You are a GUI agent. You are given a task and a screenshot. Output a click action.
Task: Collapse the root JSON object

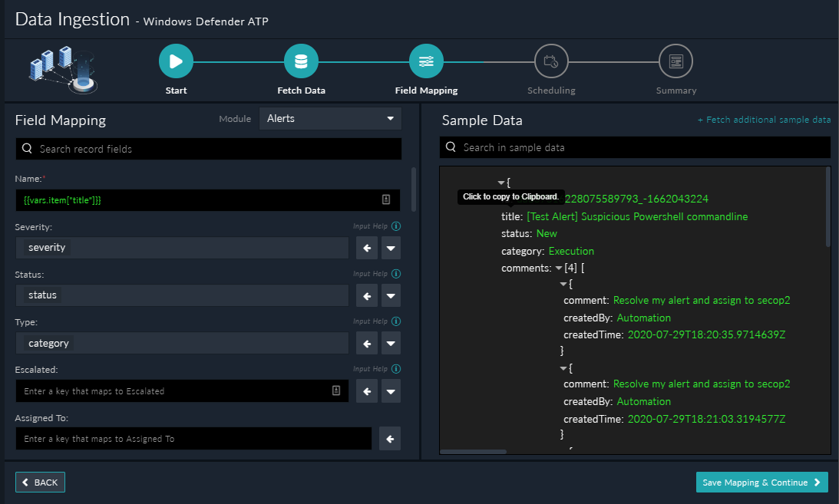pos(501,183)
